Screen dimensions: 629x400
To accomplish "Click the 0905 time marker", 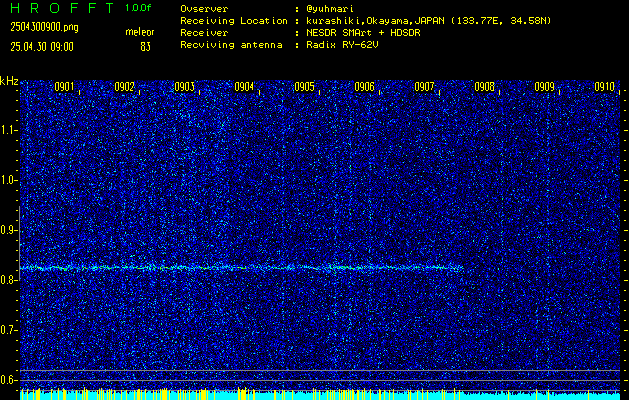I will click(304, 87).
